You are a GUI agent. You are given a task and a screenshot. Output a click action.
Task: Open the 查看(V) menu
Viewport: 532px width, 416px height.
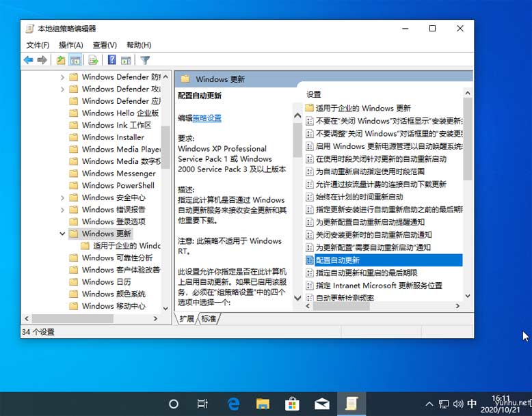click(x=105, y=45)
